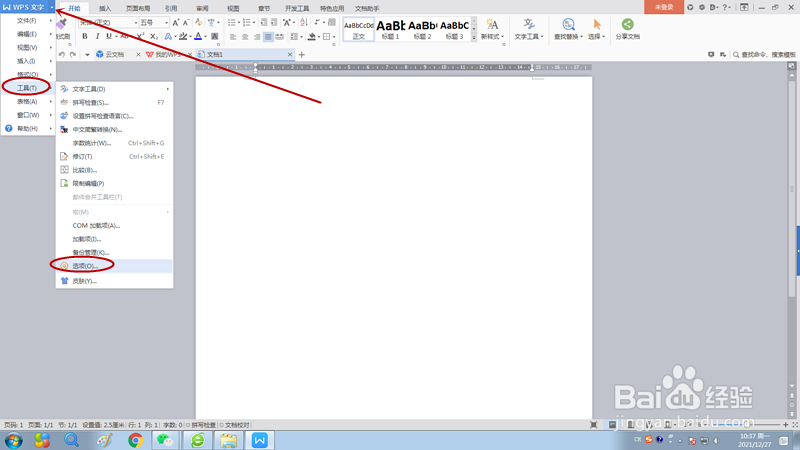Toggle italic formatting in the ribbon
This screenshot has height=450, width=800.
(97, 36)
